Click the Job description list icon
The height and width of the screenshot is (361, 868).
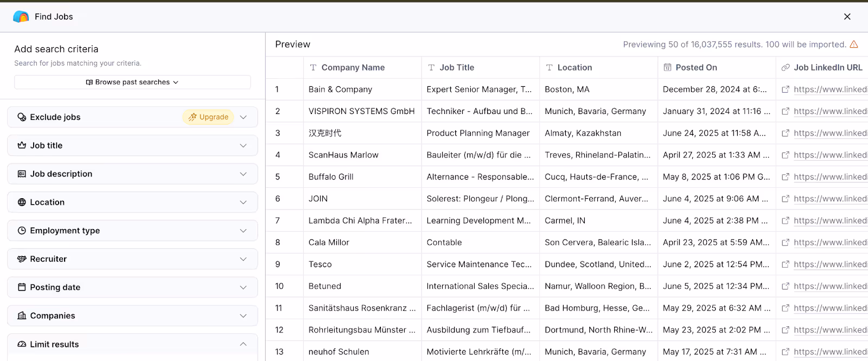point(22,174)
